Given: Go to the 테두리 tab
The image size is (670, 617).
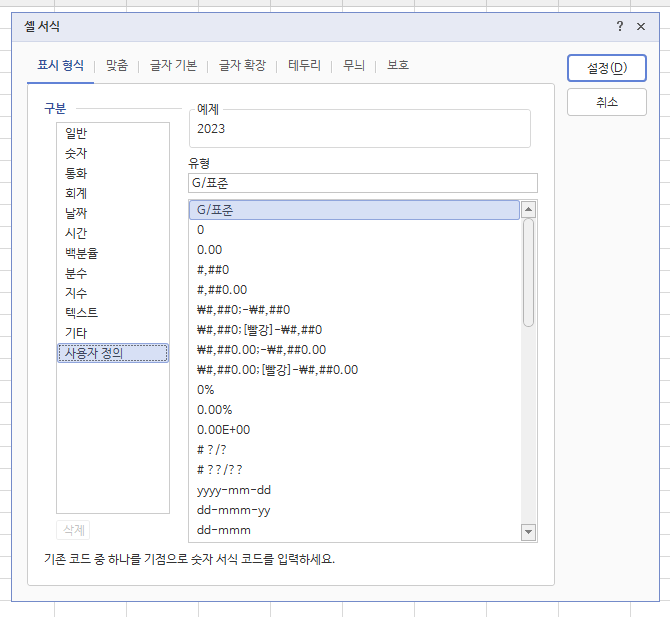Looking at the screenshot, I should 304,65.
